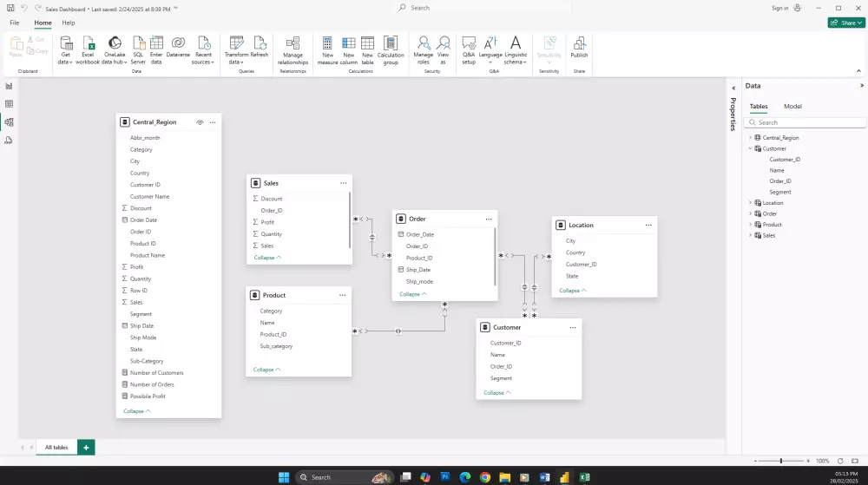Switch to Table view in sidebar
Image resolution: width=868 pixels, height=485 pixels.
point(9,104)
